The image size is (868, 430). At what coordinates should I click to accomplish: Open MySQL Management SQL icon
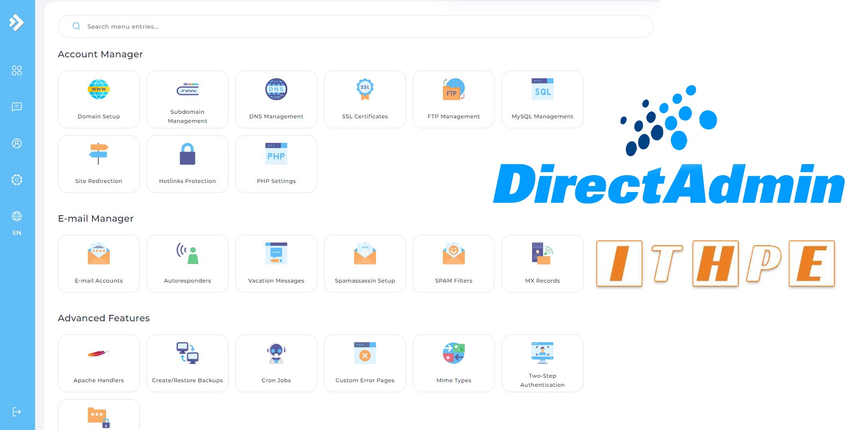543,89
